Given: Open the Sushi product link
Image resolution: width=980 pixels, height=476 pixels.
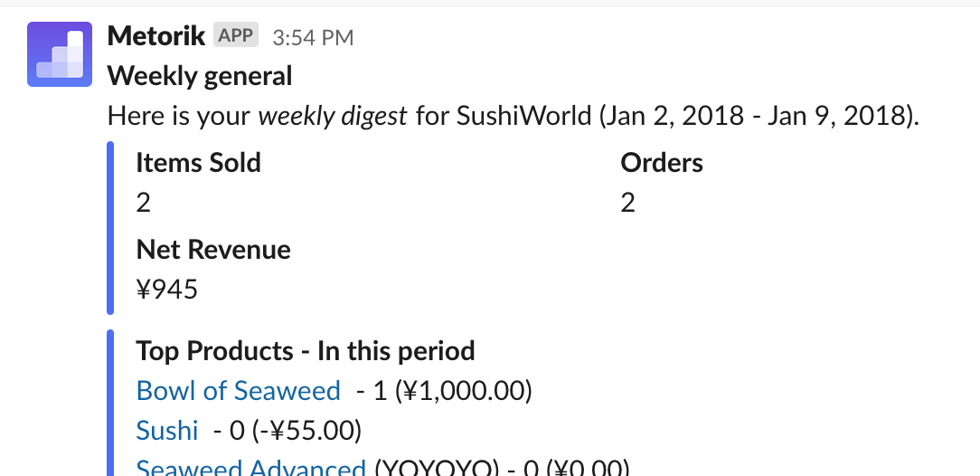Looking at the screenshot, I should point(167,430).
